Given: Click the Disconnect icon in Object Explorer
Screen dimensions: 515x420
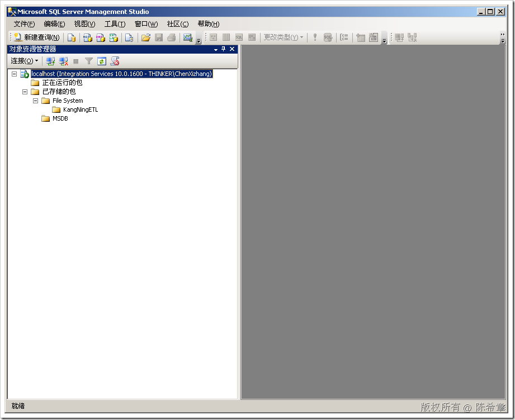Looking at the screenshot, I should pos(63,61).
